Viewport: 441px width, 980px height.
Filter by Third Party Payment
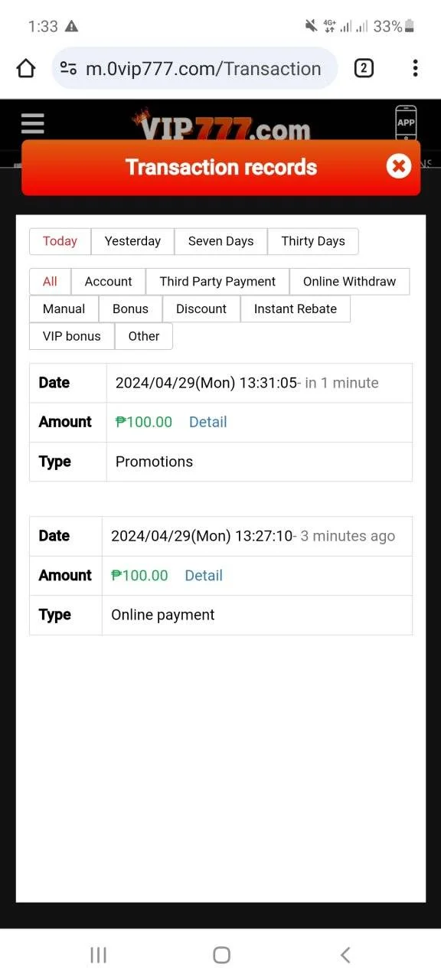[x=217, y=282]
